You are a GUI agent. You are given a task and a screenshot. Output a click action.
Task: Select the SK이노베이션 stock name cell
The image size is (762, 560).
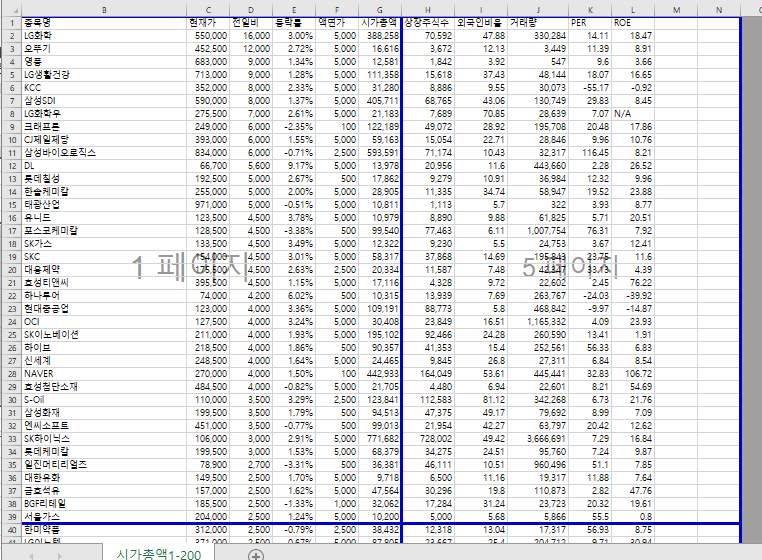(104, 335)
